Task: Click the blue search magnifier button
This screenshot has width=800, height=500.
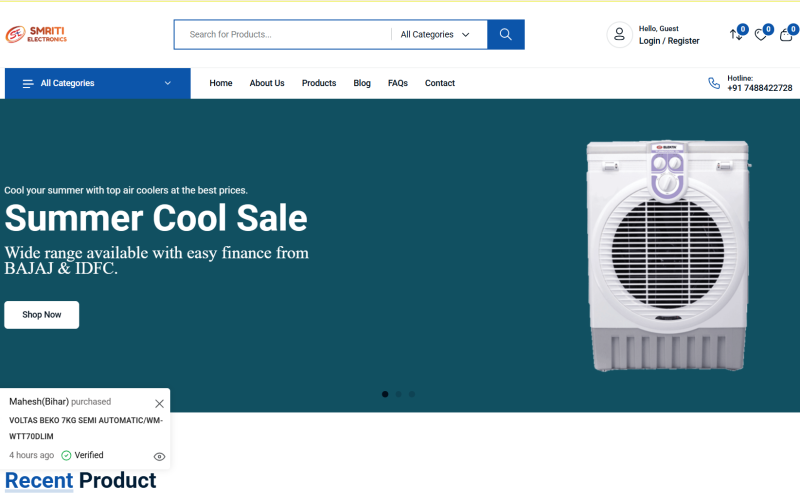Action: [506, 35]
